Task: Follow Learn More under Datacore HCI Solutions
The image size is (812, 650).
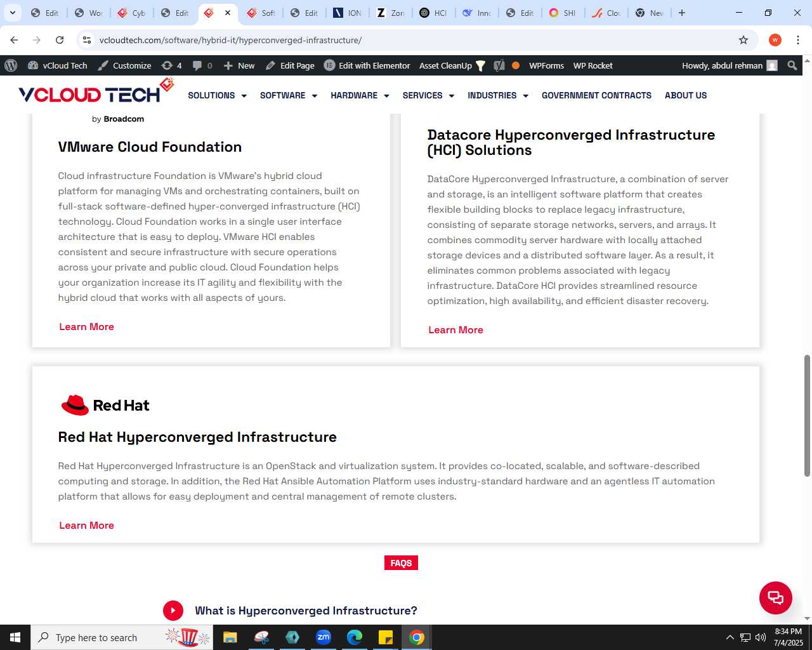Action: 455,330
